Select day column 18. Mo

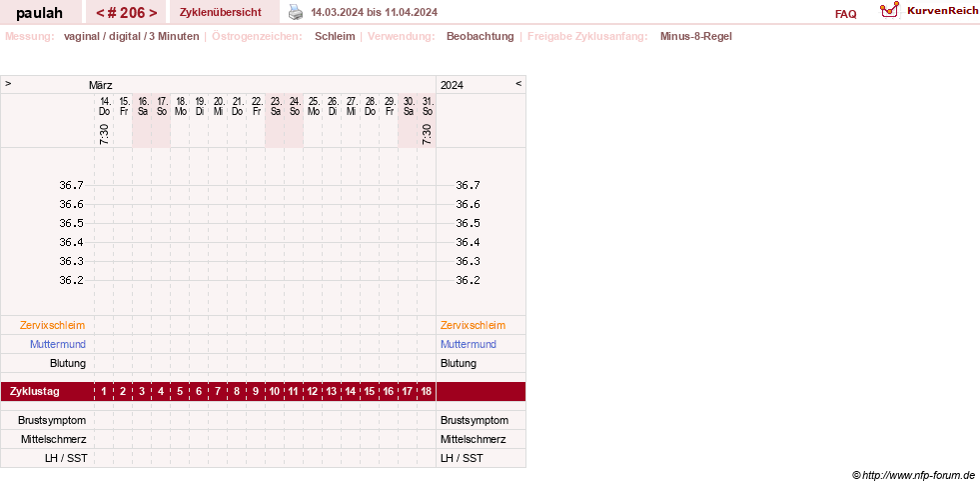(180, 106)
